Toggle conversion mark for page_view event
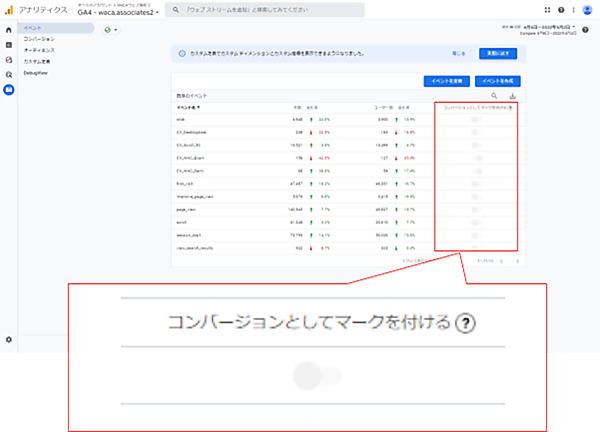Screen dimensions: 600x432 (476, 209)
